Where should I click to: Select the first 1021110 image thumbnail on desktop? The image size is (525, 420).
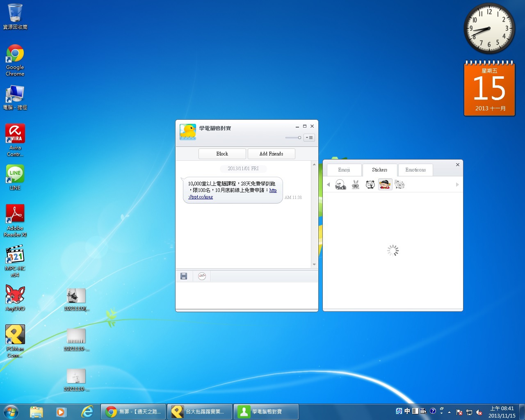click(x=76, y=300)
